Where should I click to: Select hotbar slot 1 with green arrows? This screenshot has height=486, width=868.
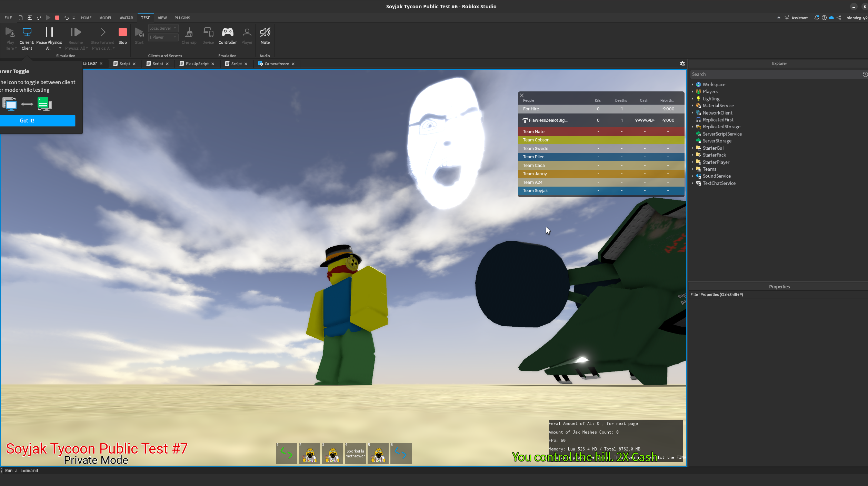[287, 453]
